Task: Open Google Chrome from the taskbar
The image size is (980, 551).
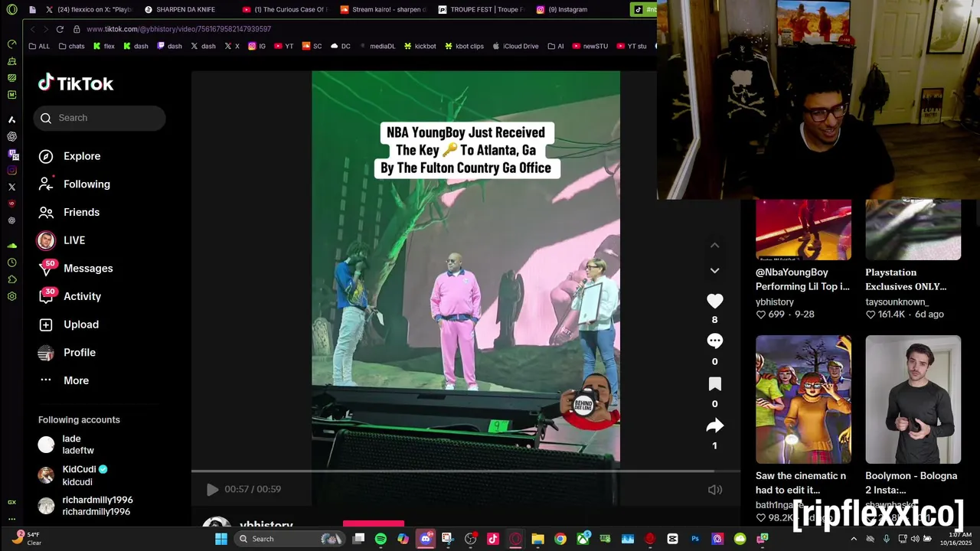Action: tap(560, 539)
